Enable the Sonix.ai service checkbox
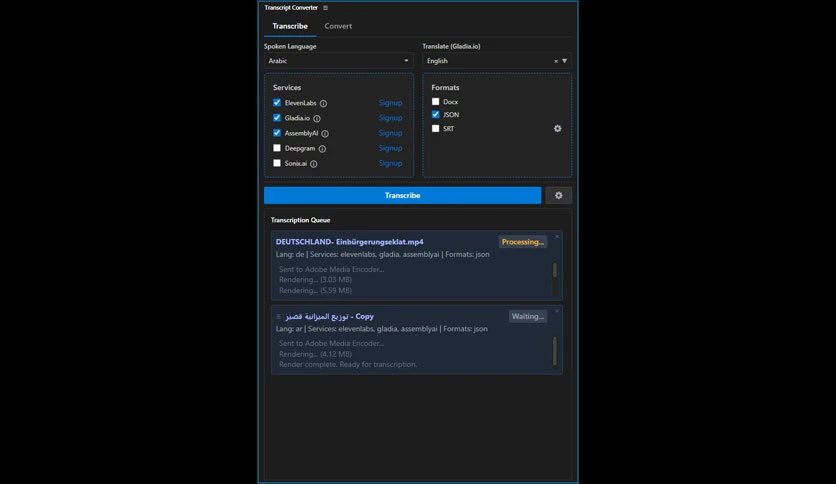Screen dimensions: 836x484 point(277,163)
